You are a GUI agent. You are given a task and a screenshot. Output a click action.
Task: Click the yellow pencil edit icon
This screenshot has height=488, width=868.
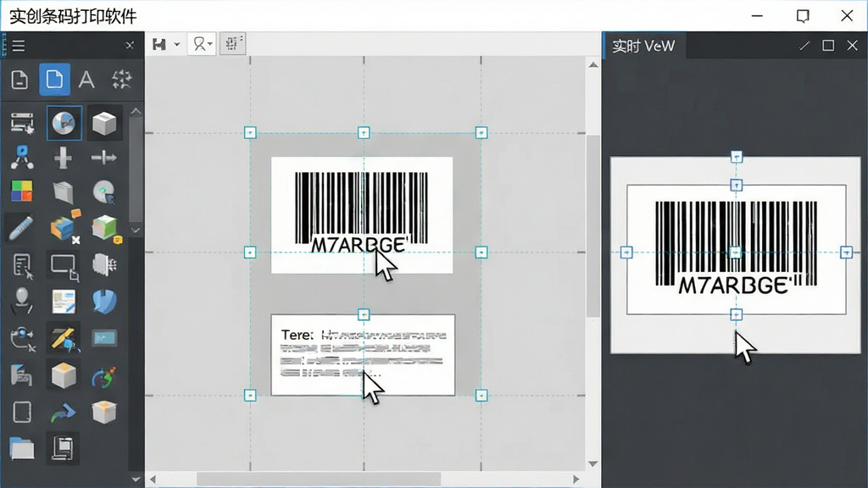point(64,338)
